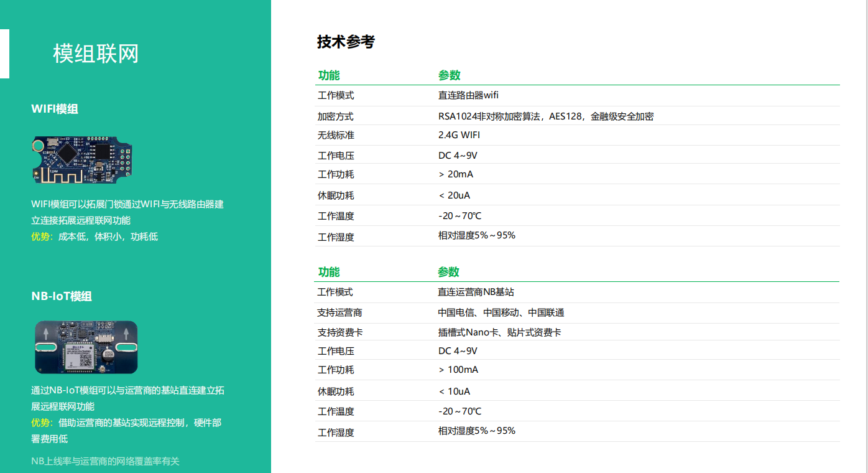Click the NB-IoT module circuit board image
This screenshot has height=473, width=868.
tap(86, 347)
